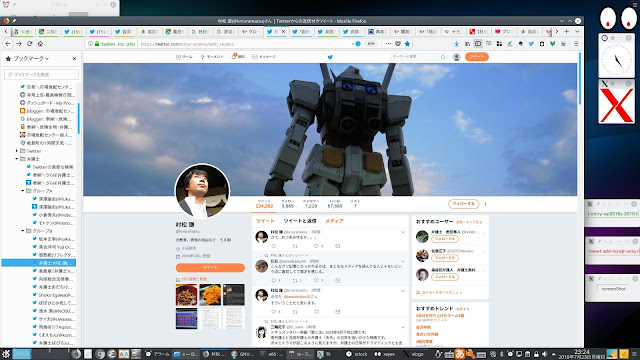Open Twitter 通知 notifications
The width and height of the screenshot is (640, 360).
pos(238,57)
